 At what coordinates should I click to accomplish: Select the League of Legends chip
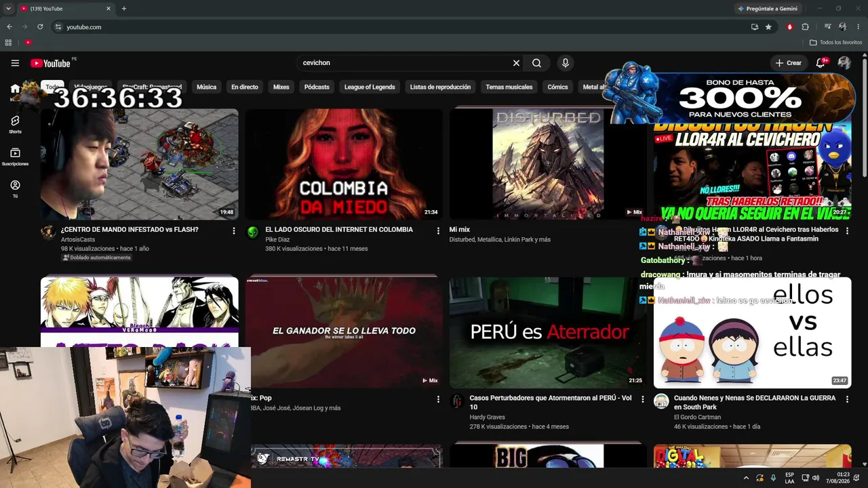370,87
